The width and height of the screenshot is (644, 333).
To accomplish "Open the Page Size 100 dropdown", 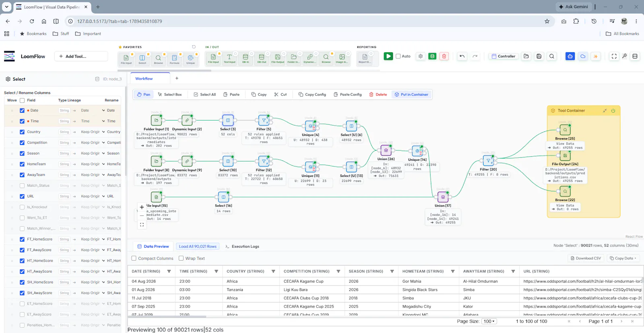I will 489,321.
